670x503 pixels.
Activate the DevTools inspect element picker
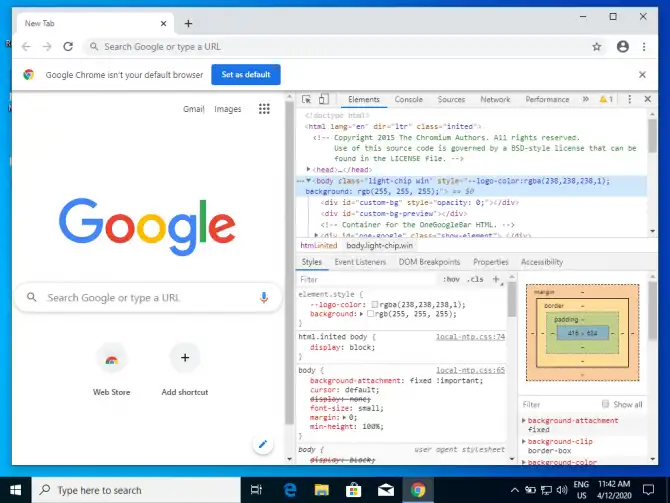pos(306,99)
